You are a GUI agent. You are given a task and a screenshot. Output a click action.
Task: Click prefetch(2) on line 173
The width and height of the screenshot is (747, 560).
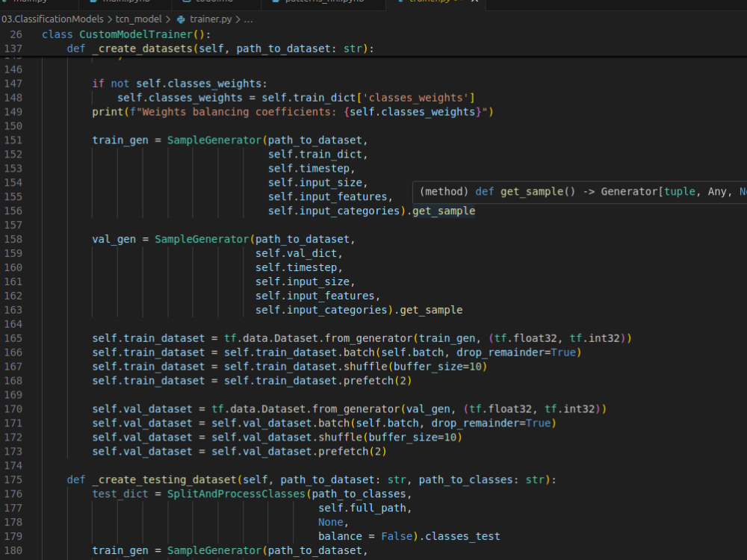352,451
